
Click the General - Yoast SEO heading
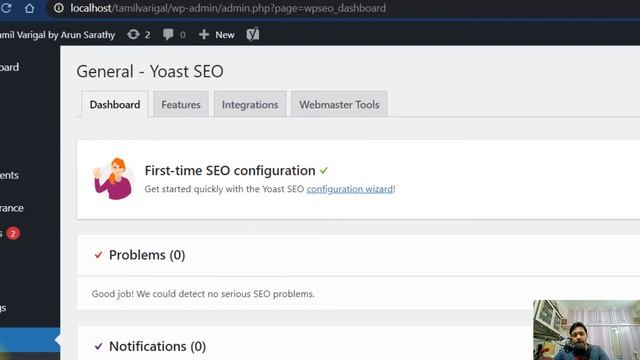point(150,71)
